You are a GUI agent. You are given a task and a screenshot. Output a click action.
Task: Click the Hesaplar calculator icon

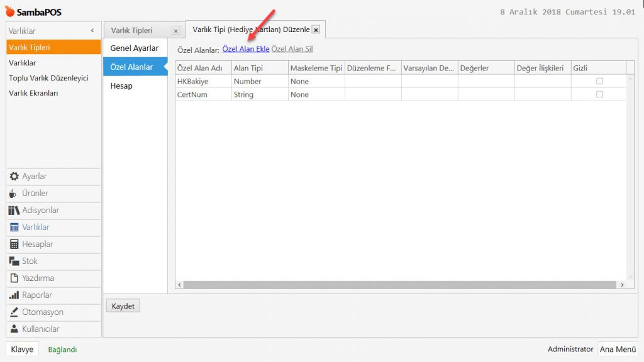click(x=14, y=244)
